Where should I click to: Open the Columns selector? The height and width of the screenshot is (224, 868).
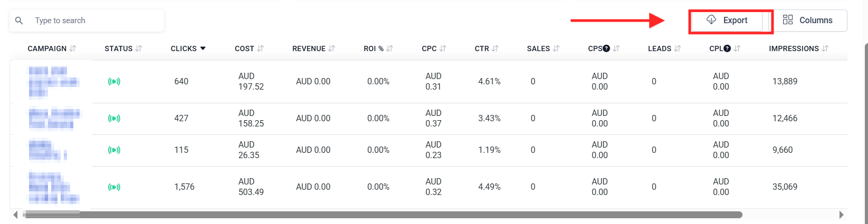[x=808, y=21]
